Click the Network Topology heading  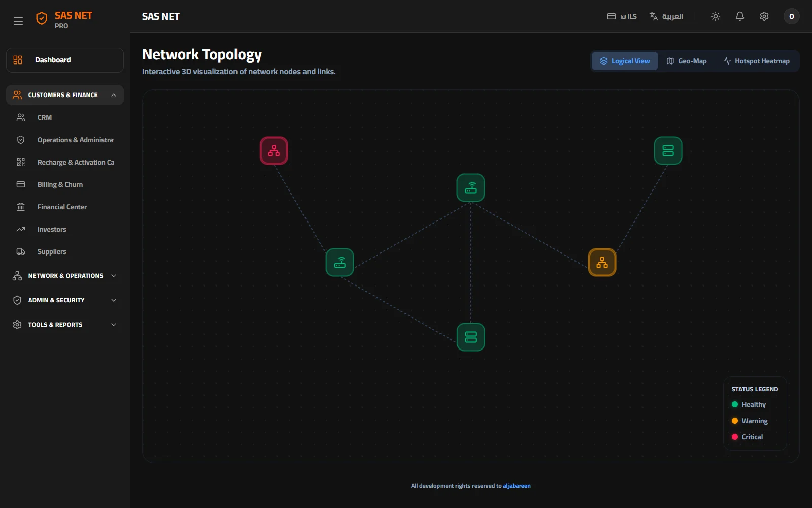point(202,54)
